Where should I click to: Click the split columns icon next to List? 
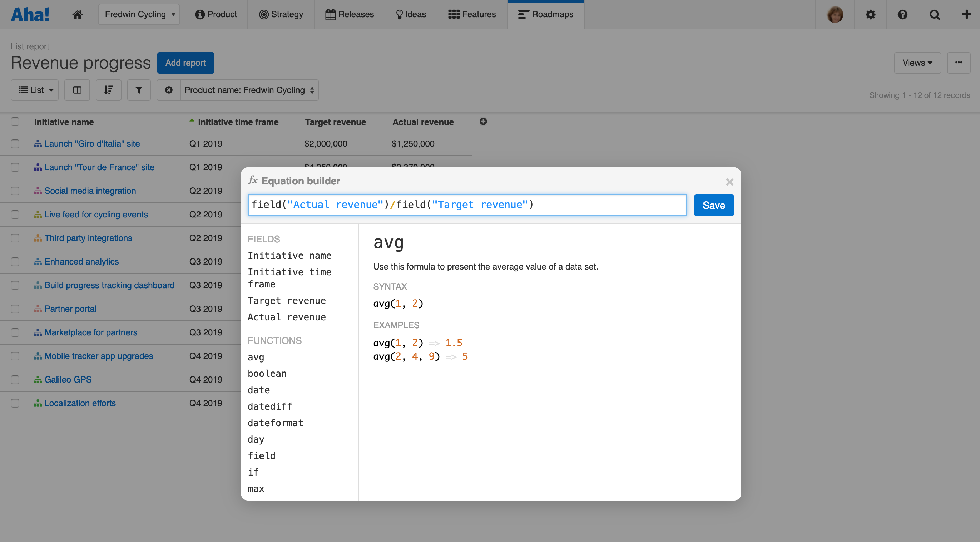click(x=77, y=90)
